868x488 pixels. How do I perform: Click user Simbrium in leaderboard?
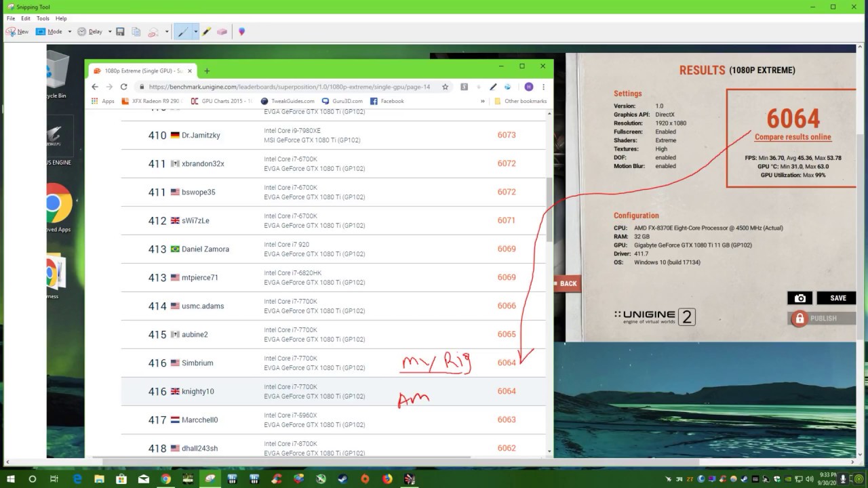click(197, 363)
